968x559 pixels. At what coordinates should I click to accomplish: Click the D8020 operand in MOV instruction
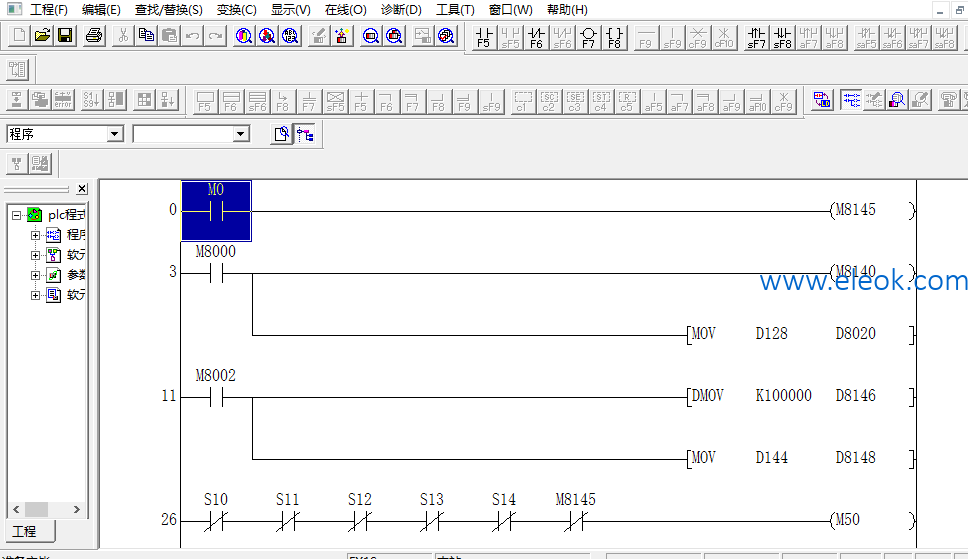click(856, 334)
